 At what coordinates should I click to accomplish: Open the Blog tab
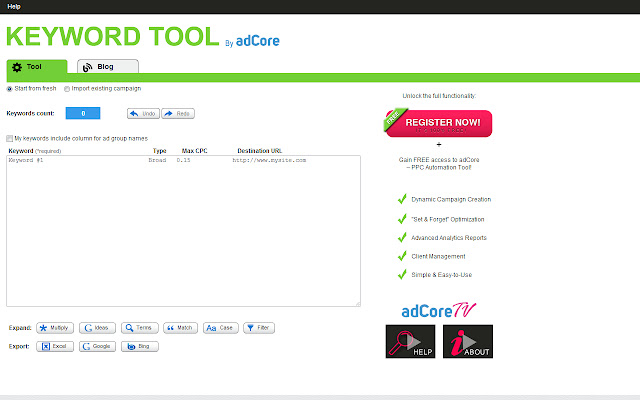[x=108, y=67]
